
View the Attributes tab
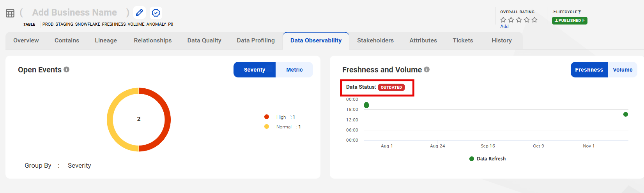(423, 40)
